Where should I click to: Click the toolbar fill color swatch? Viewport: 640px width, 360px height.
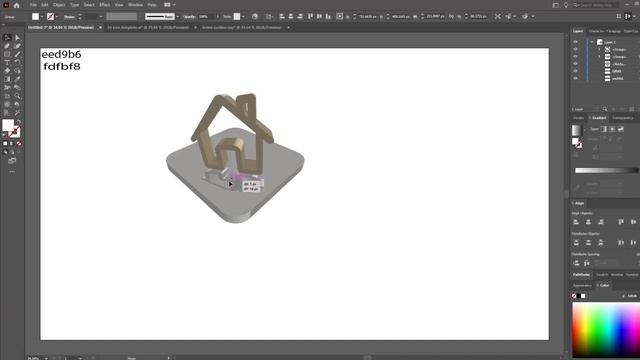[x=8, y=125]
